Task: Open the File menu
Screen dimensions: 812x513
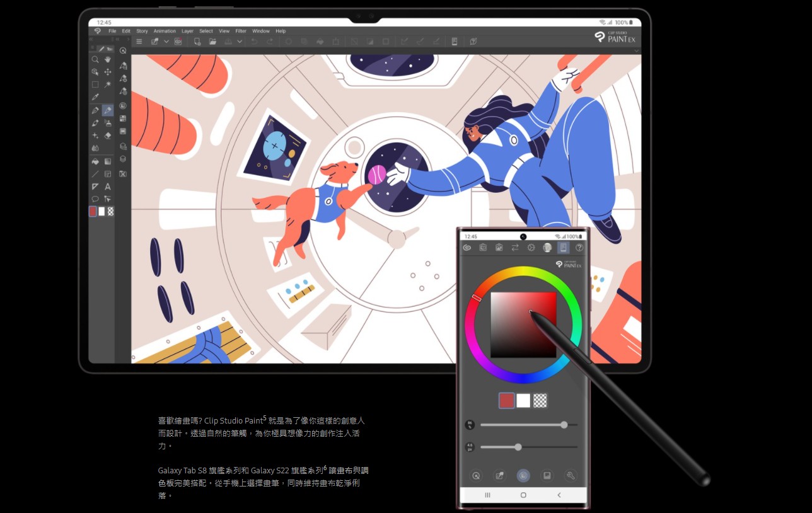Action: [112, 31]
